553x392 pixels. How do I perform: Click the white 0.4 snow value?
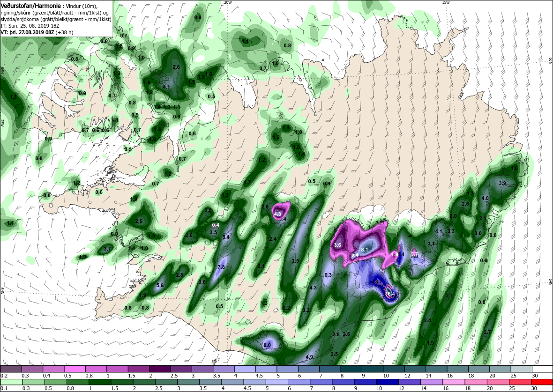pos(216,225)
